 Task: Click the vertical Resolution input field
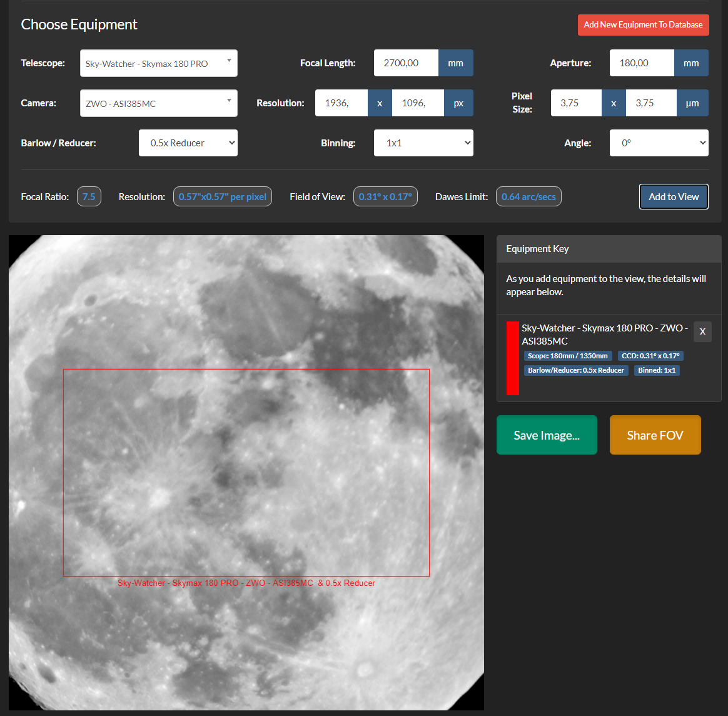point(418,103)
